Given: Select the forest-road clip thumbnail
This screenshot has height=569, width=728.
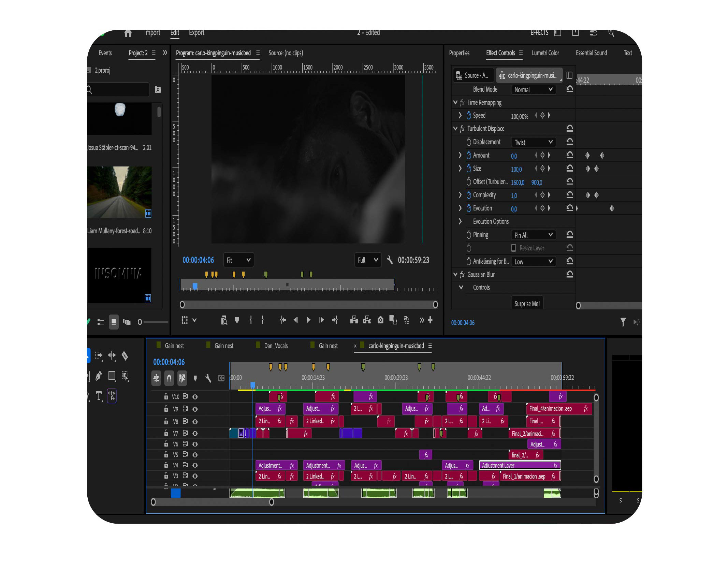Looking at the screenshot, I should click(119, 192).
